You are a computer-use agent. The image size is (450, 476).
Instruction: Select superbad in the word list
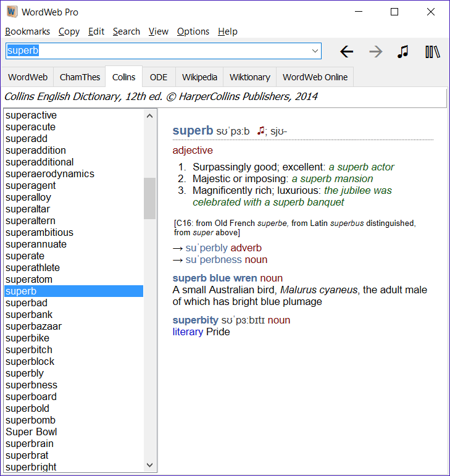coord(73,303)
